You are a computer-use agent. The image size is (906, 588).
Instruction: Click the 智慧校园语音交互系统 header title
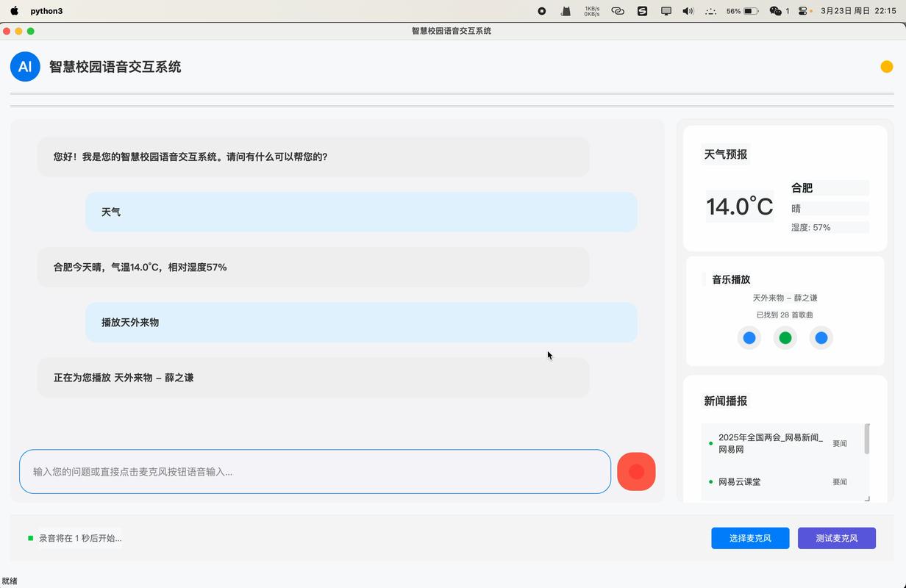click(115, 67)
